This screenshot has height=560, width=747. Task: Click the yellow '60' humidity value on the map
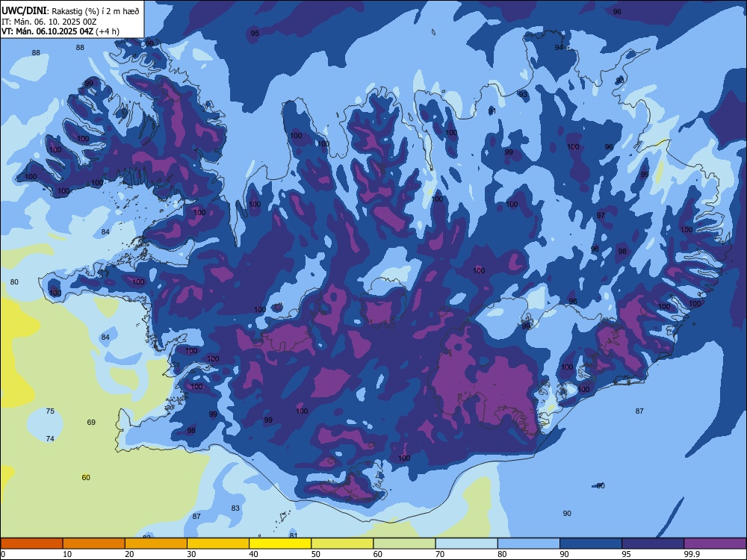point(86,478)
